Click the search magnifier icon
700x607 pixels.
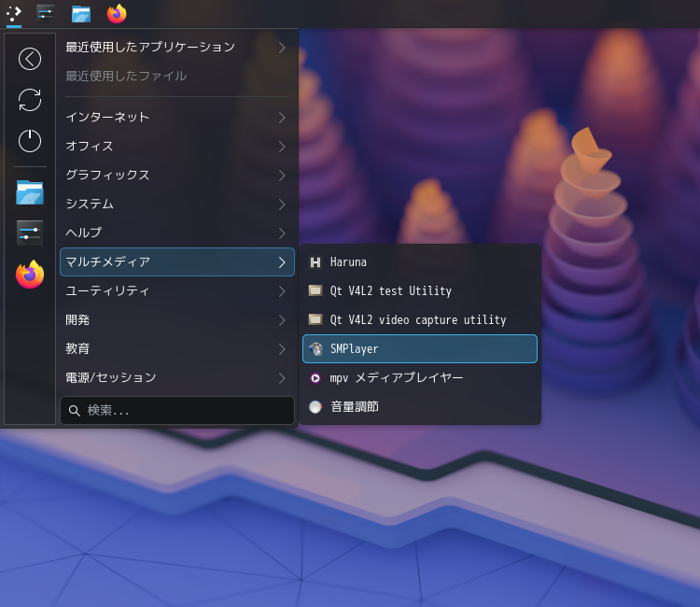75,411
